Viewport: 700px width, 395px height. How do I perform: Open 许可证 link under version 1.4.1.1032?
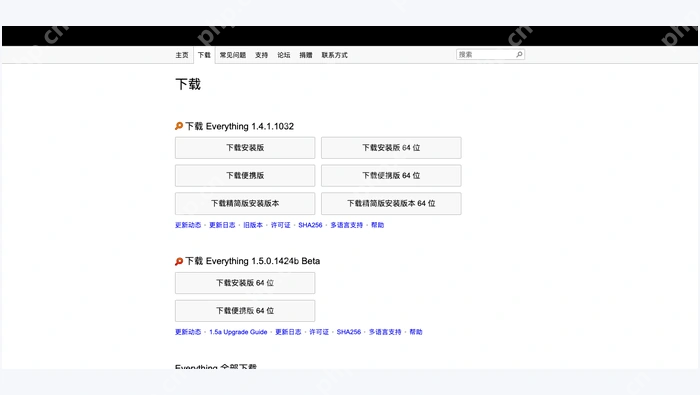pos(280,225)
